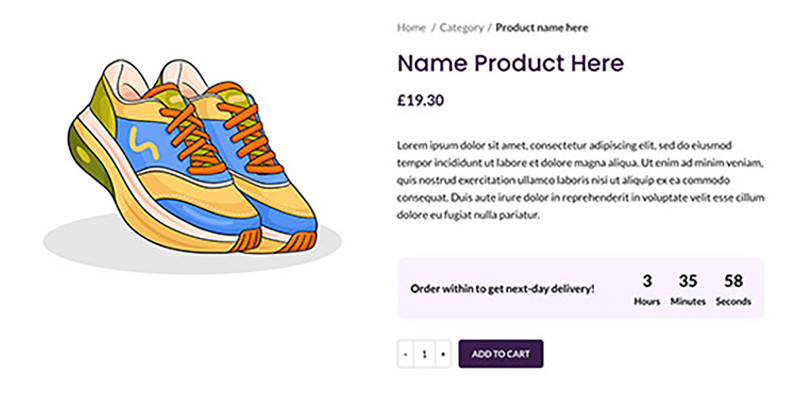Click the minus quantity button
This screenshot has width=800, height=400.
405,354
